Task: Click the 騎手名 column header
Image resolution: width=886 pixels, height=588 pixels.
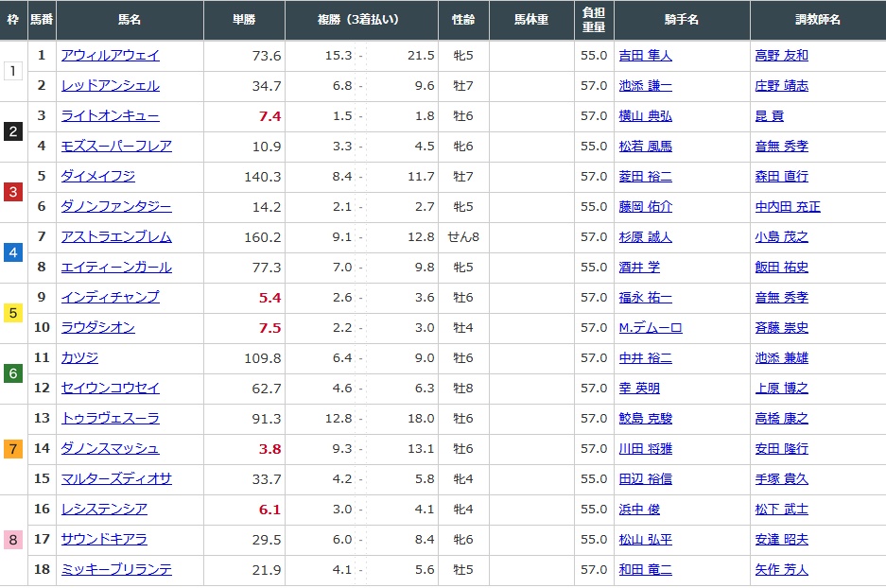Action: pos(681,20)
